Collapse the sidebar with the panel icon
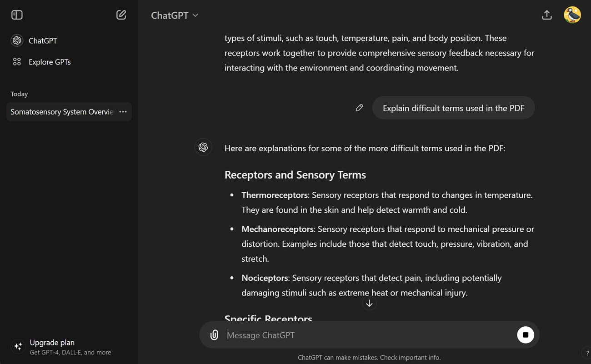 point(17,15)
